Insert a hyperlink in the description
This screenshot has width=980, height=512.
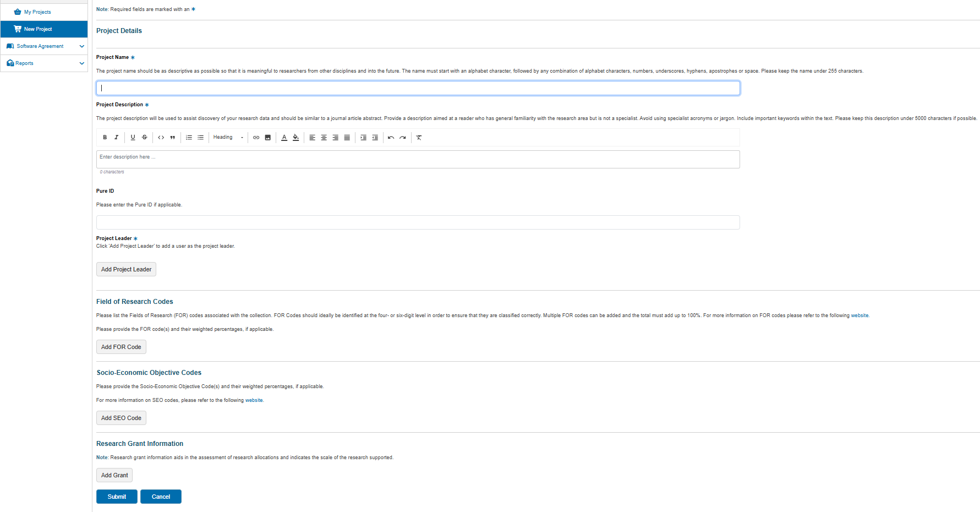256,138
